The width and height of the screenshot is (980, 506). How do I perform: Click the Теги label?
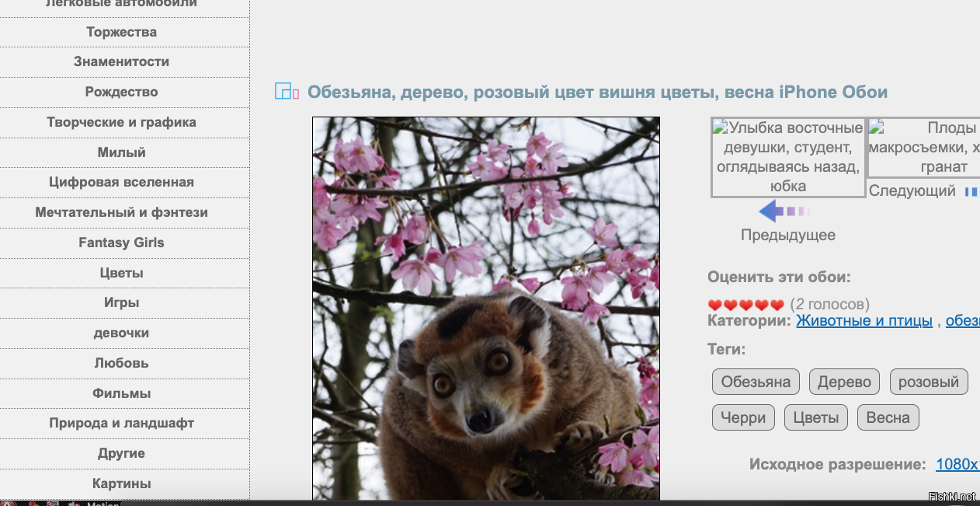726,350
